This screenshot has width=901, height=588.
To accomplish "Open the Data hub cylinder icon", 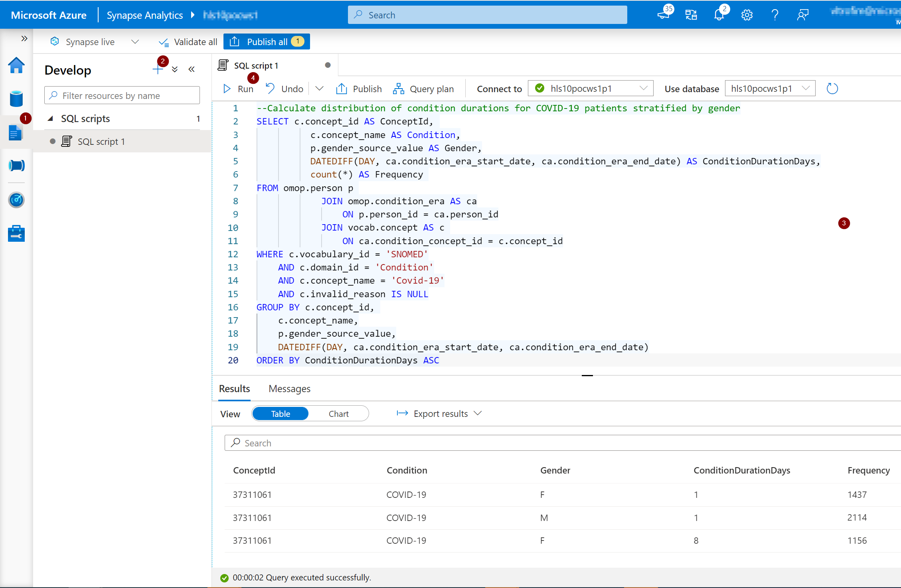I will [16, 99].
